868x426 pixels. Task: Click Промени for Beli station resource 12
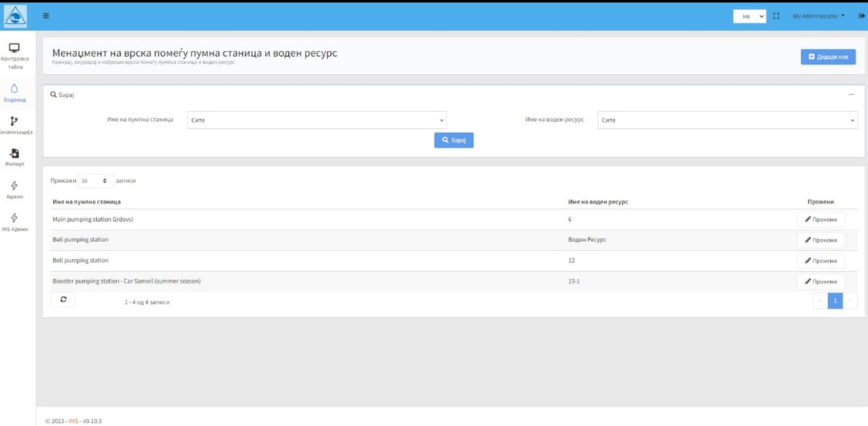[821, 261]
